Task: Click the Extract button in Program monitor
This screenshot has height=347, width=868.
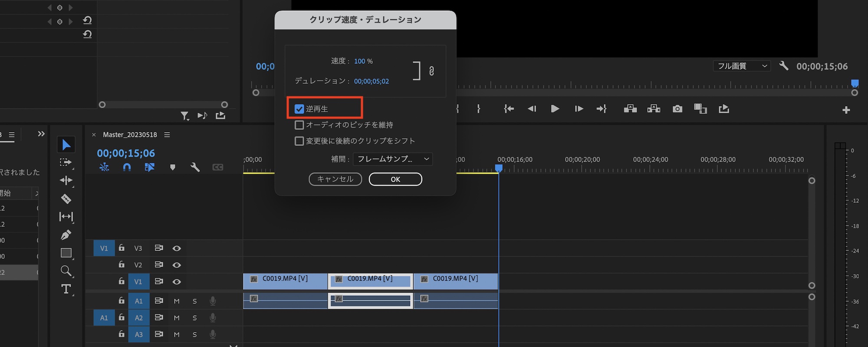Action: click(x=654, y=109)
